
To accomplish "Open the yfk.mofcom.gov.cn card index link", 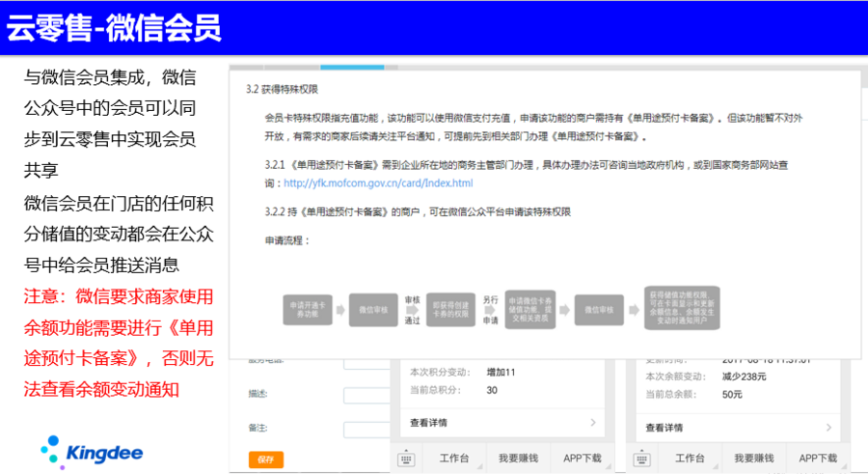I will pyautogui.click(x=378, y=183).
